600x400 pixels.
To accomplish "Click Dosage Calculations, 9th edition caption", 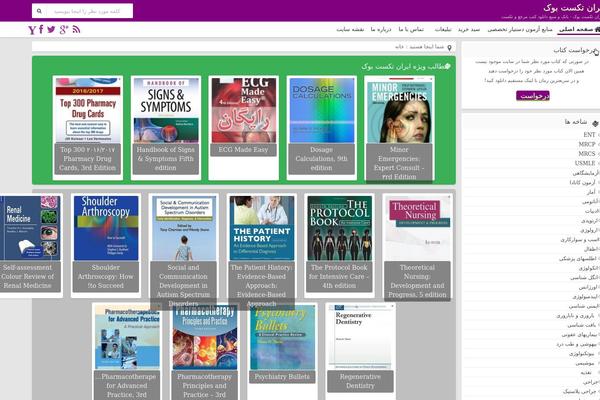I will [x=321, y=159].
